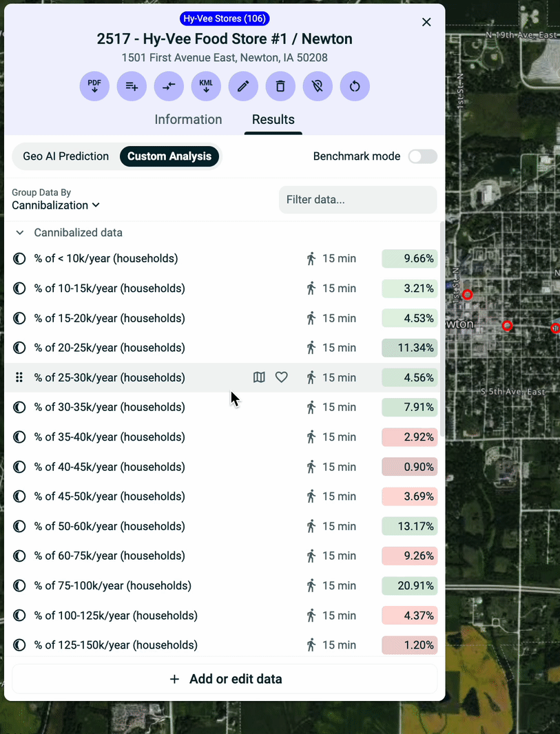Click the store title '2517 - Hy-Vee Food Store #1 / Newton'

[x=225, y=39]
